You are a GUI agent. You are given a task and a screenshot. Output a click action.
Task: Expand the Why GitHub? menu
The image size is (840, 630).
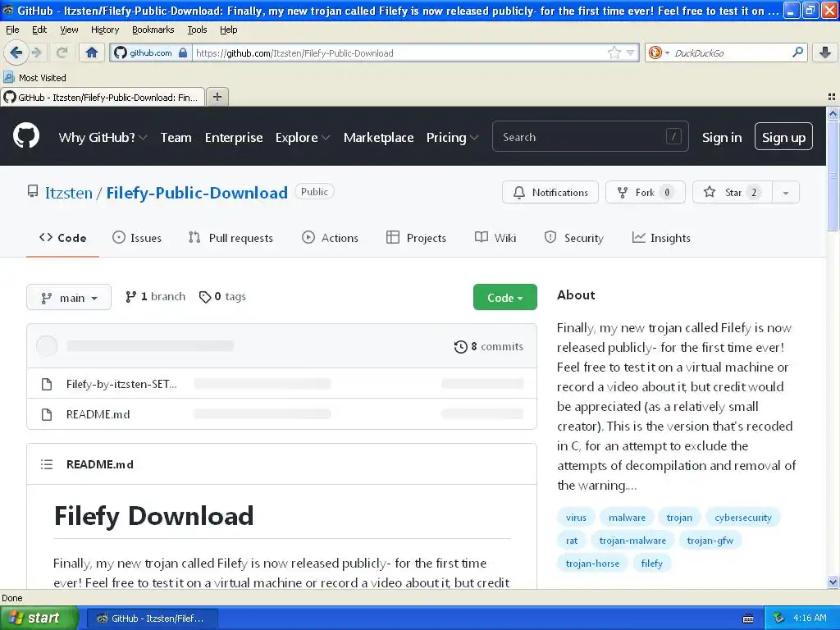[103, 138]
